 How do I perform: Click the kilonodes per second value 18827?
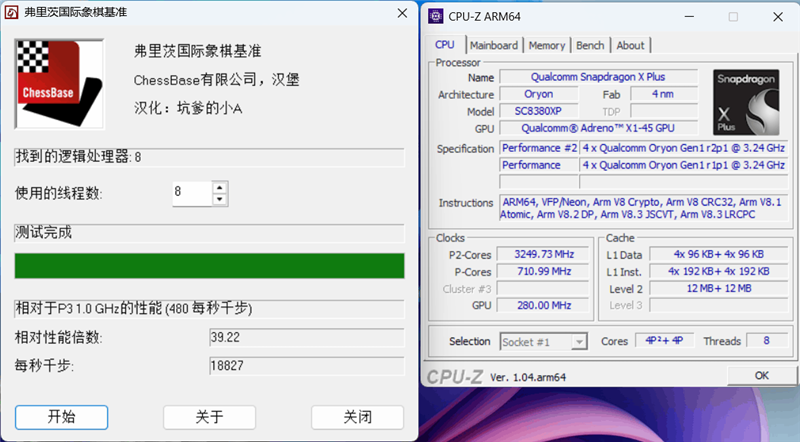click(307, 366)
